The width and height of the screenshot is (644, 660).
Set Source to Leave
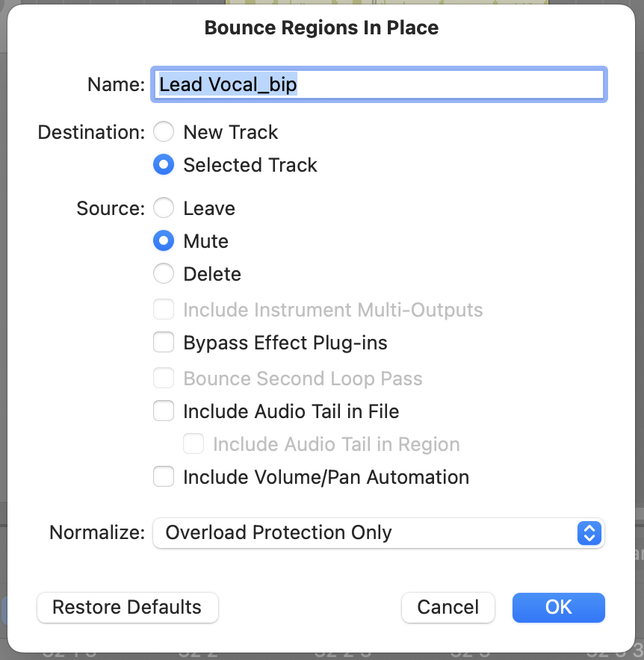click(x=164, y=208)
